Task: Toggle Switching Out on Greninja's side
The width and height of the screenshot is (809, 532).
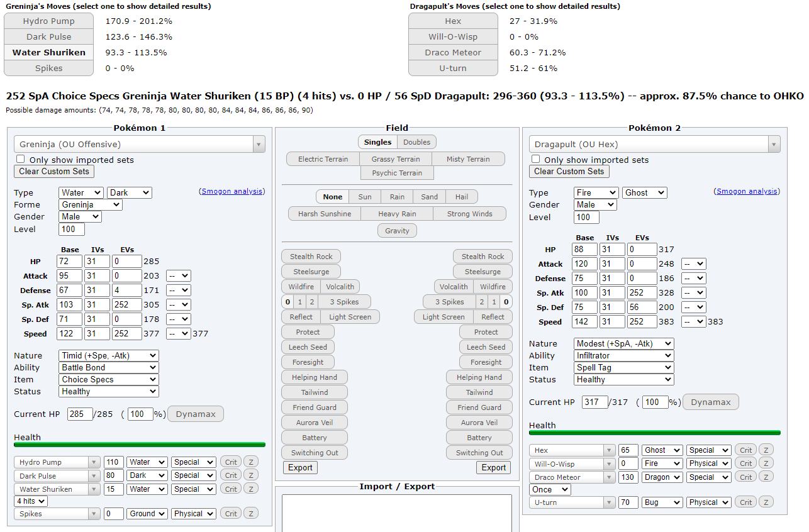Action: [x=315, y=453]
